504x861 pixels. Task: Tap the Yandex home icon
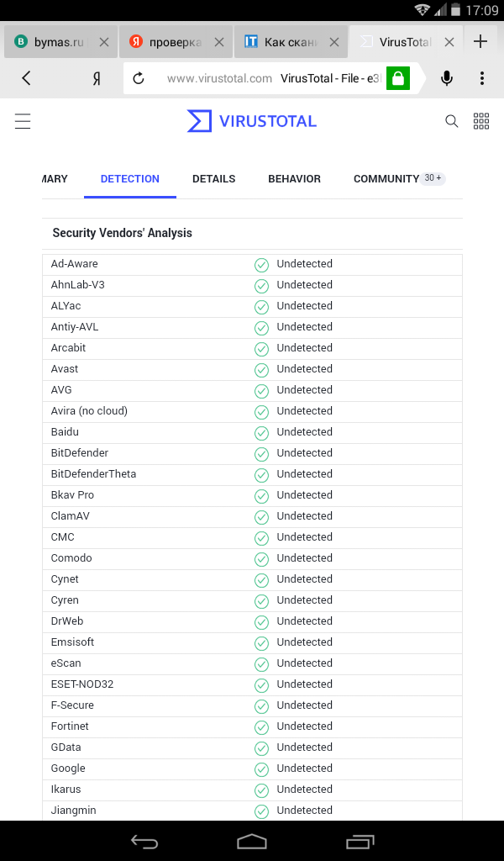click(97, 78)
